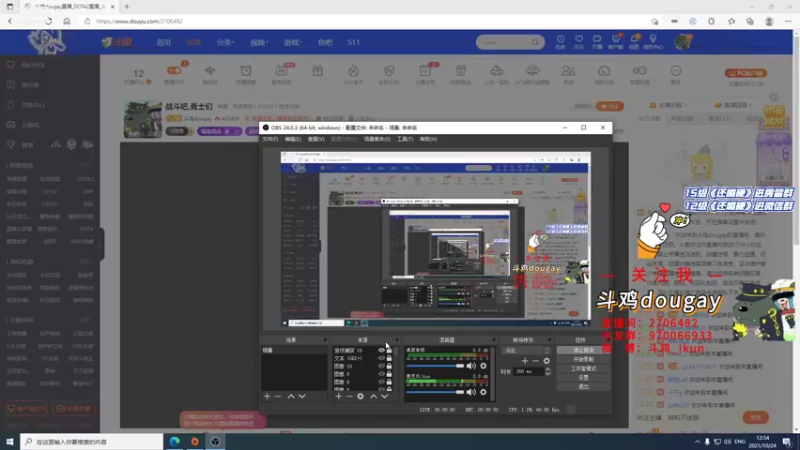
Task: Adjust the 桌面音频 volume slider
Action: [435, 366]
